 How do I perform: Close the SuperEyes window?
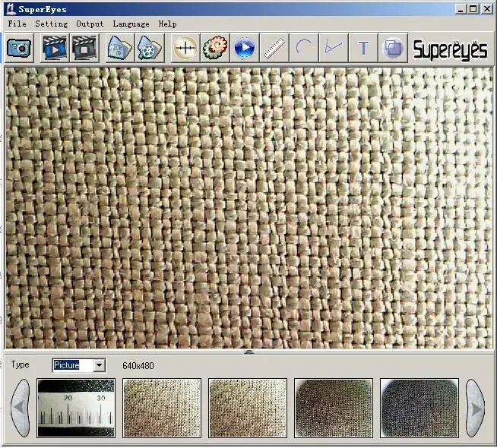click(487, 9)
